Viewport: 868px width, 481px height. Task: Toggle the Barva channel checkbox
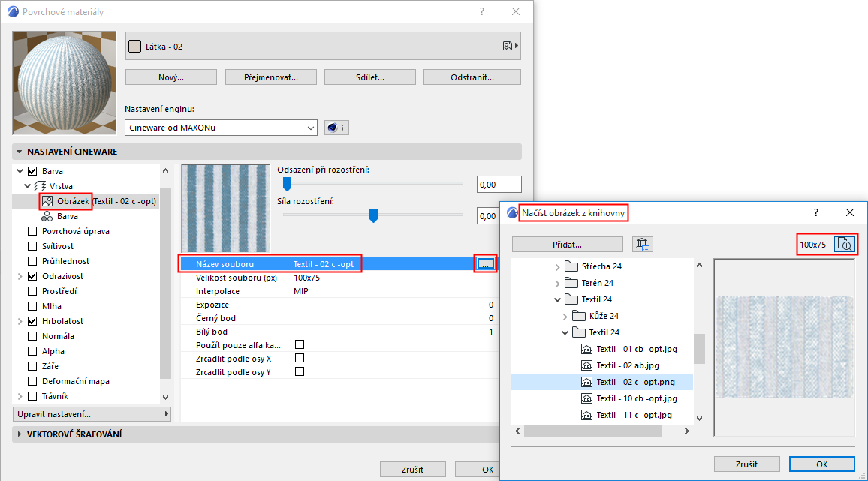32,171
